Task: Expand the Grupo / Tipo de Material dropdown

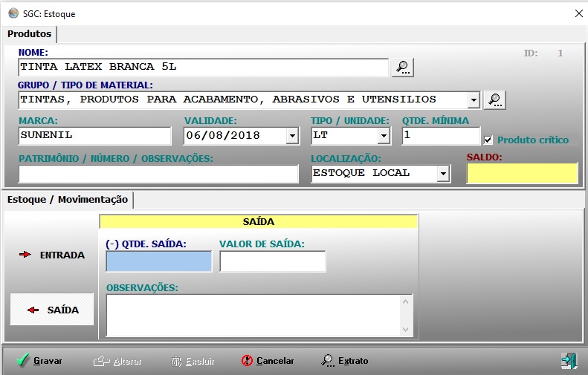Action: 474,100
